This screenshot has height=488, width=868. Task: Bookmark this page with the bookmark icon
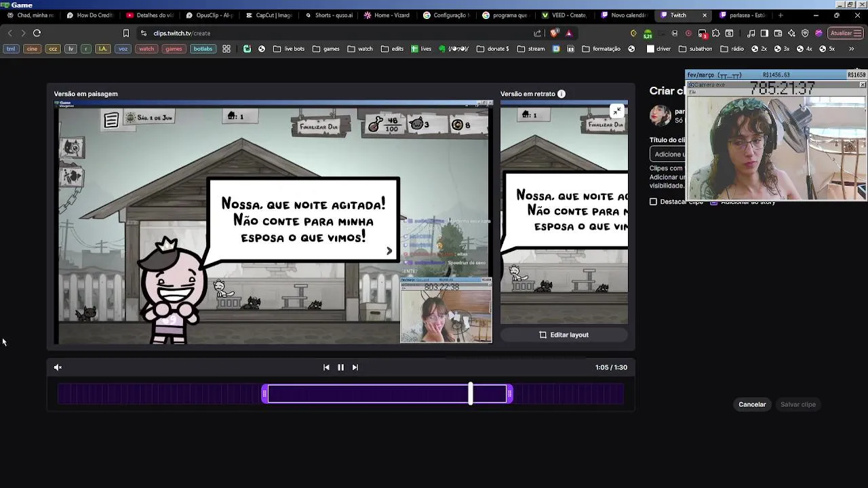(x=125, y=33)
